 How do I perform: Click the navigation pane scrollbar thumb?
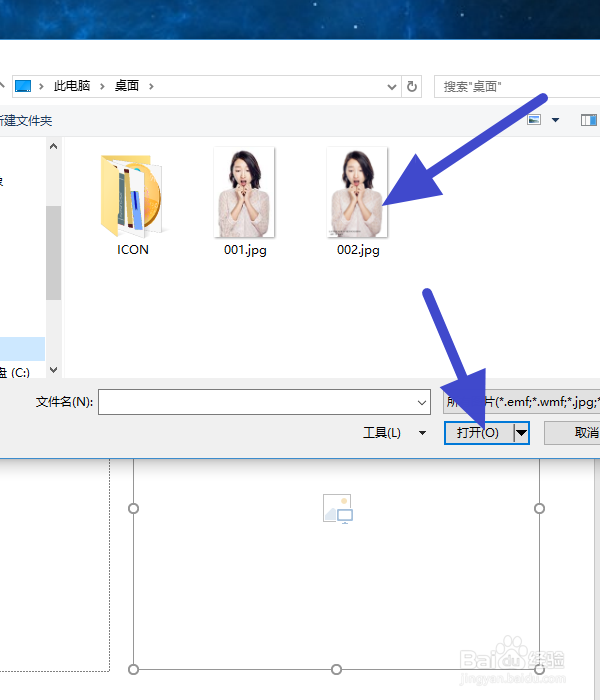coord(54,253)
